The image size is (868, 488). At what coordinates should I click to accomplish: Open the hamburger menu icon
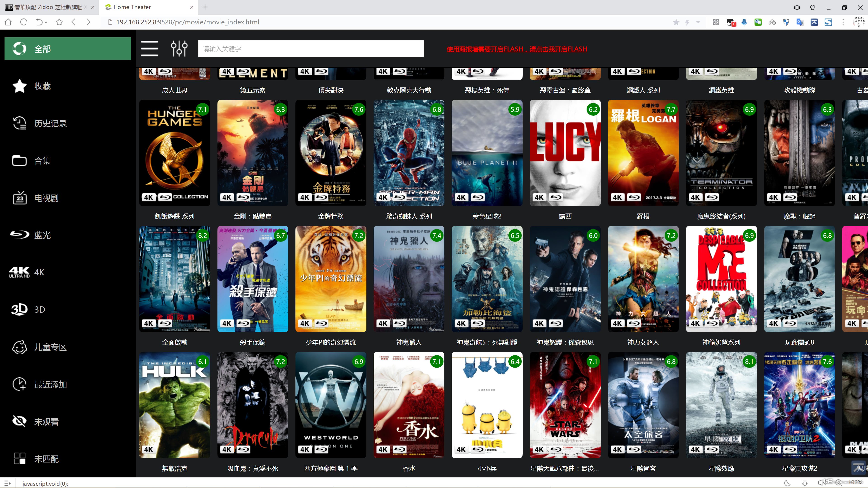(x=149, y=49)
